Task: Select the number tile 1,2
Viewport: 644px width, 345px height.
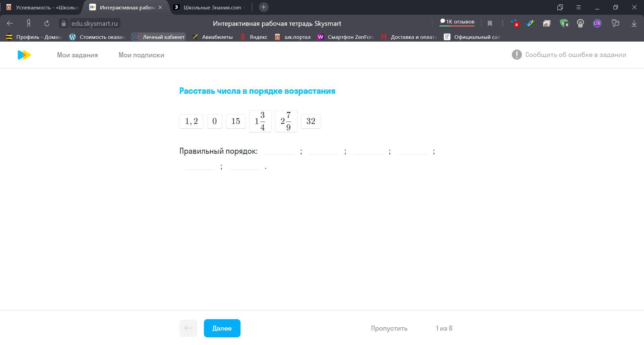Action: pyautogui.click(x=192, y=121)
